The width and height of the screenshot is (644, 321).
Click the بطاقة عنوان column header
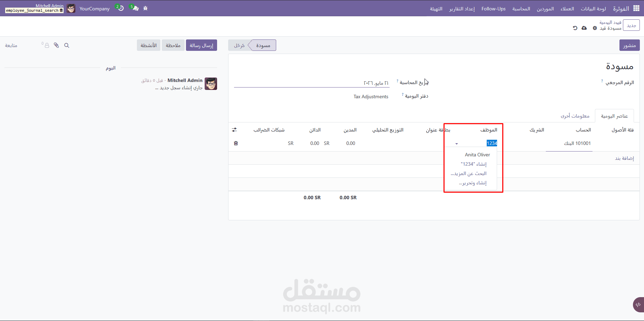[x=438, y=130]
